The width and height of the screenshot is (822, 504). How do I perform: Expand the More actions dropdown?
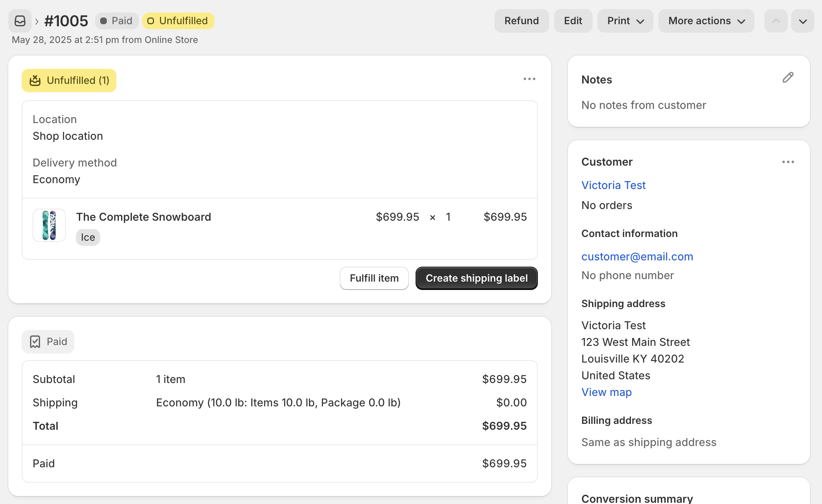706,21
